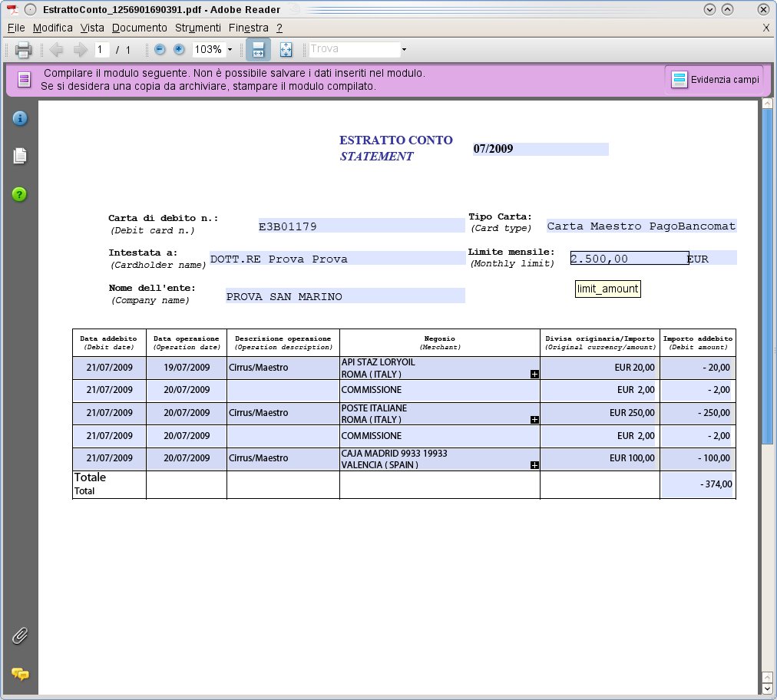Zoom out using the minus icon
The height and width of the screenshot is (700, 777).
160,49
